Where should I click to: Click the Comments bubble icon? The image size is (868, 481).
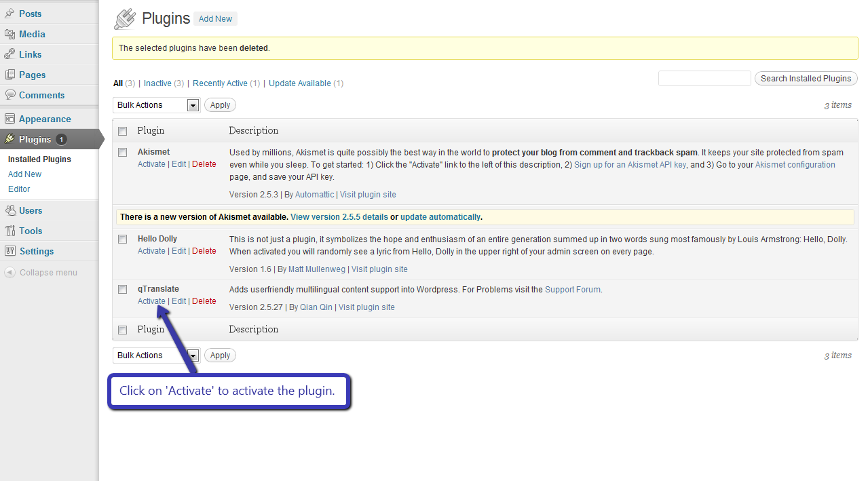(10, 95)
